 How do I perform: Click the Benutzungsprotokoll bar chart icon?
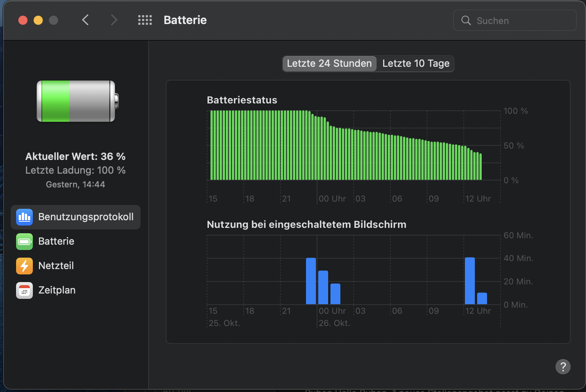pos(24,217)
